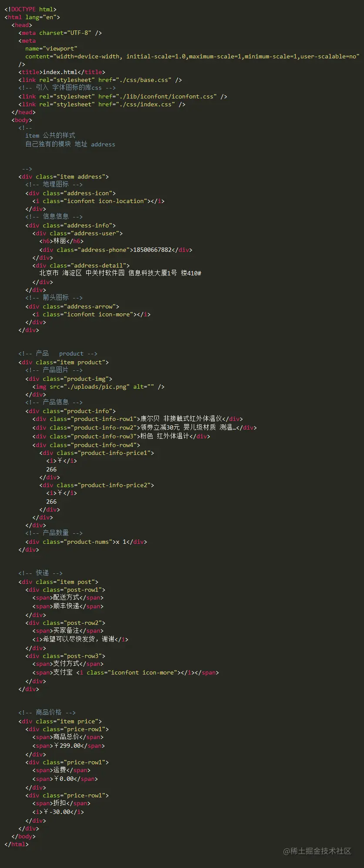This screenshot has height=868, width=364.
Task: Click the ./css/base.css stylesheet link line
Action: [100, 80]
